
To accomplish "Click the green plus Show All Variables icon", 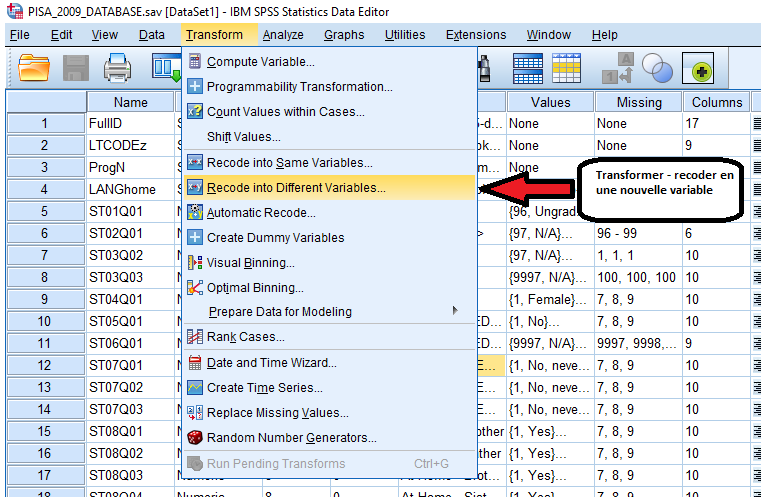I will 698,68.
